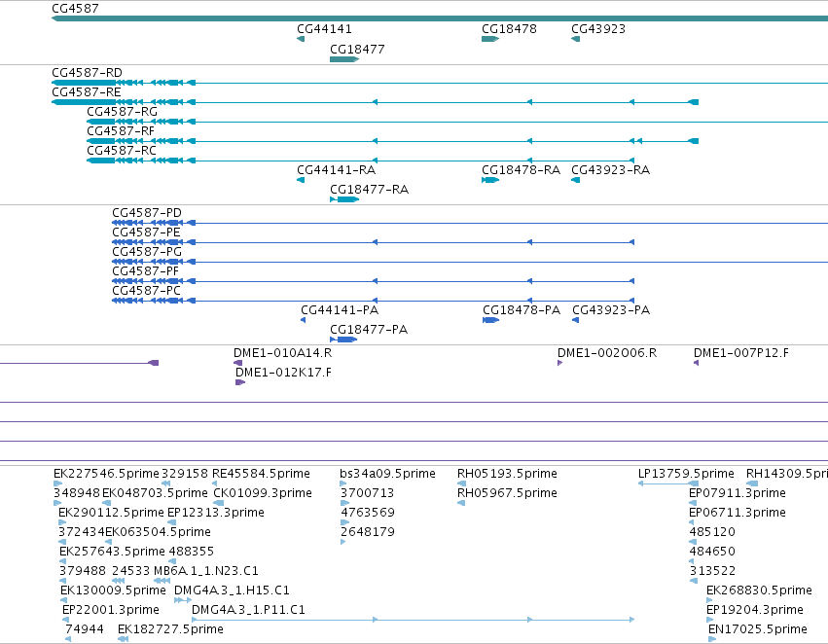Viewport: 828px width, 644px height.
Task: Select protein CG4587-PD label
Action: coord(147,213)
